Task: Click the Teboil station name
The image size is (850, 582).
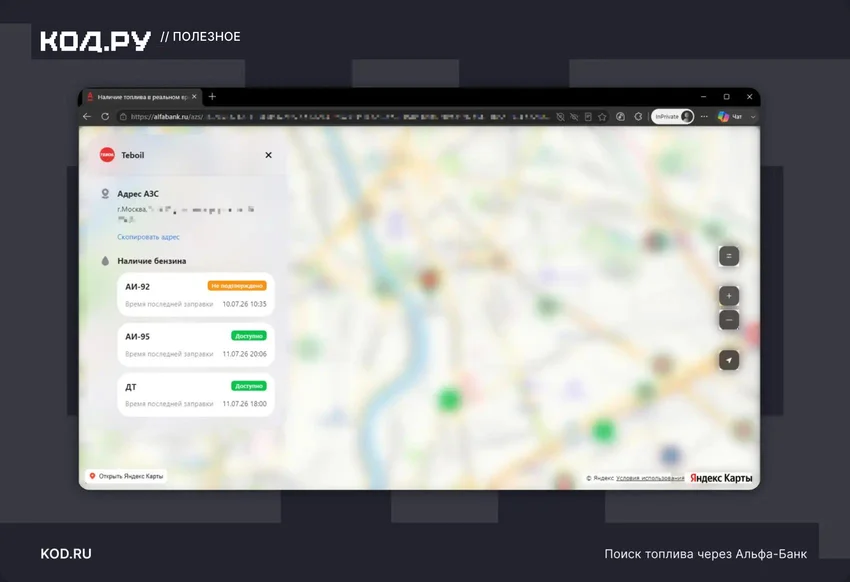Action: 133,155
